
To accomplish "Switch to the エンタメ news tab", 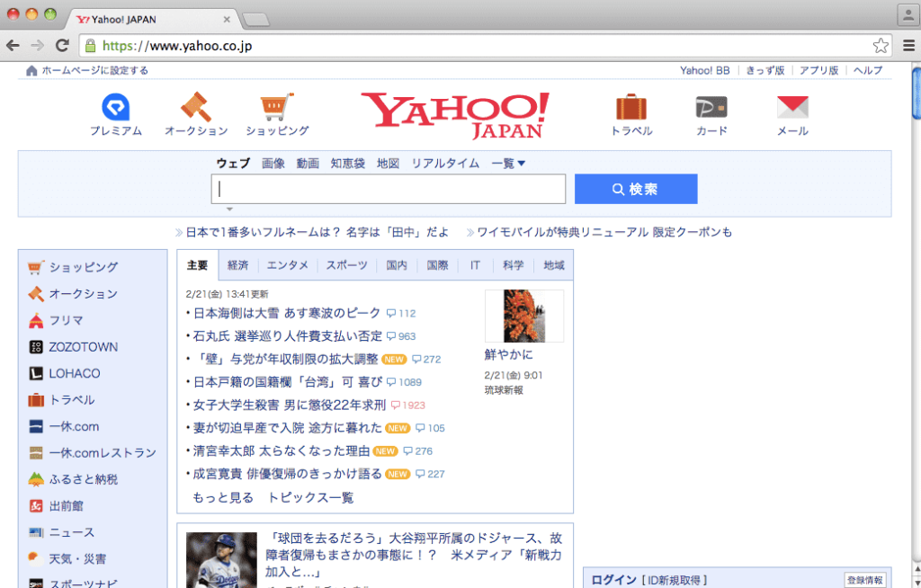I will pyautogui.click(x=287, y=265).
